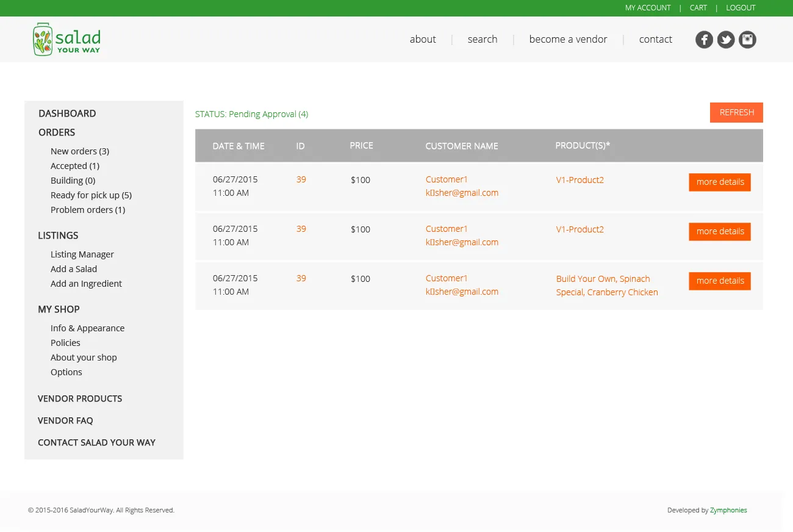
Task: Click order ID 39 in first row
Action: tap(301, 179)
